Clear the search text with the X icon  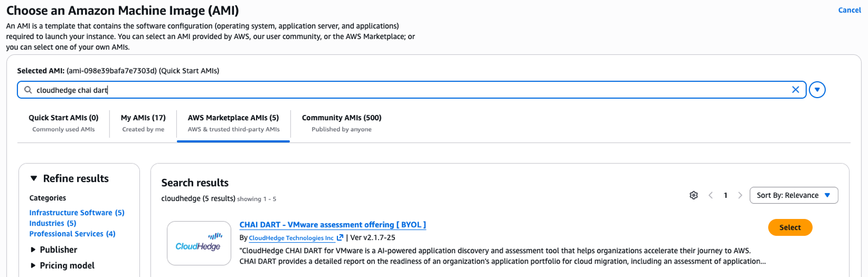pyautogui.click(x=795, y=90)
